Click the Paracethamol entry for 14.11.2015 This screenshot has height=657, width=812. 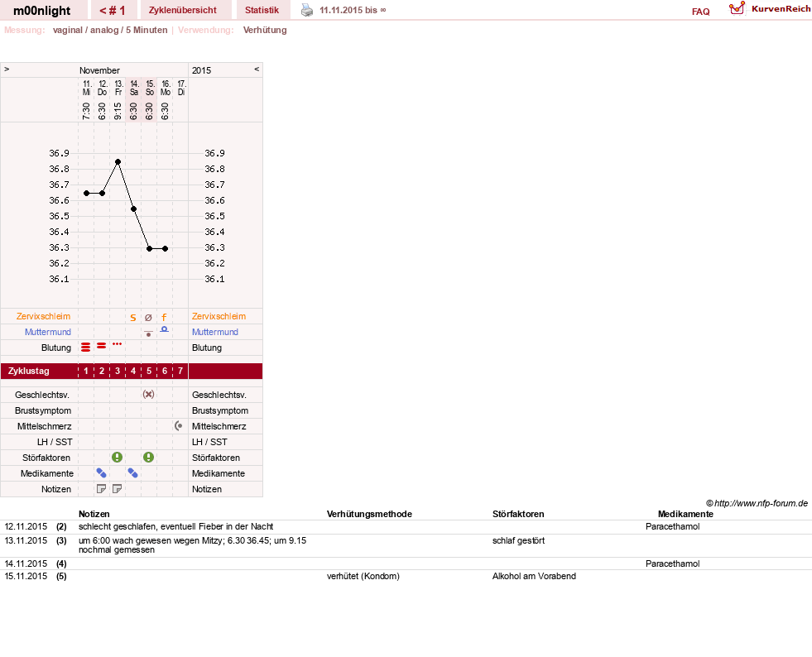(672, 563)
